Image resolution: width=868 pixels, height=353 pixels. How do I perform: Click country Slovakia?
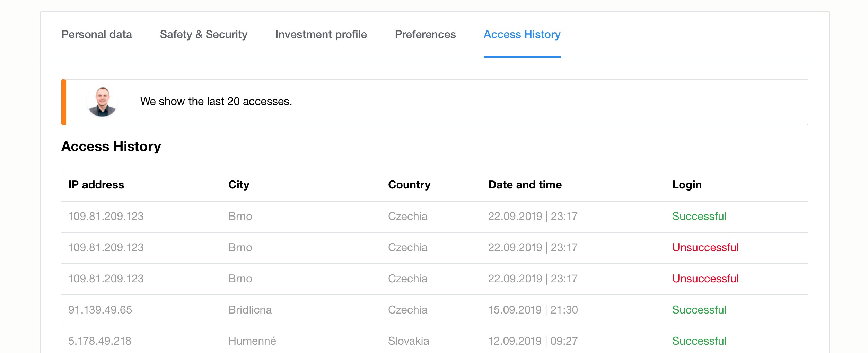click(x=409, y=341)
